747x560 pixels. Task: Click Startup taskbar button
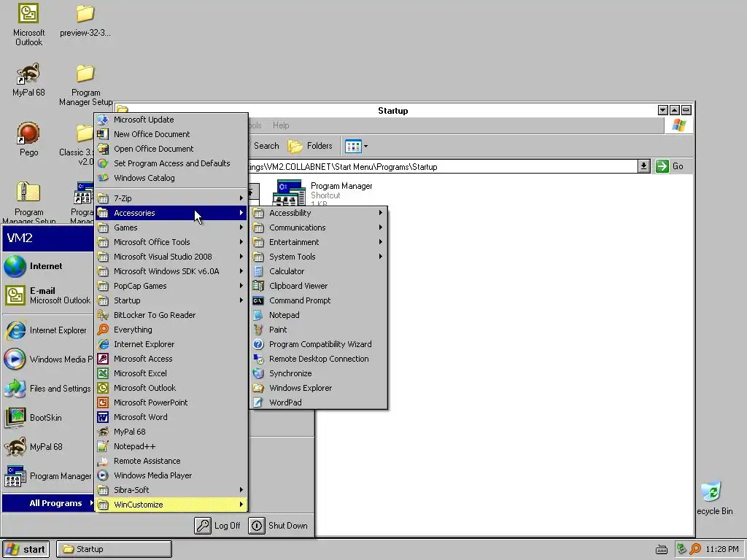point(114,549)
